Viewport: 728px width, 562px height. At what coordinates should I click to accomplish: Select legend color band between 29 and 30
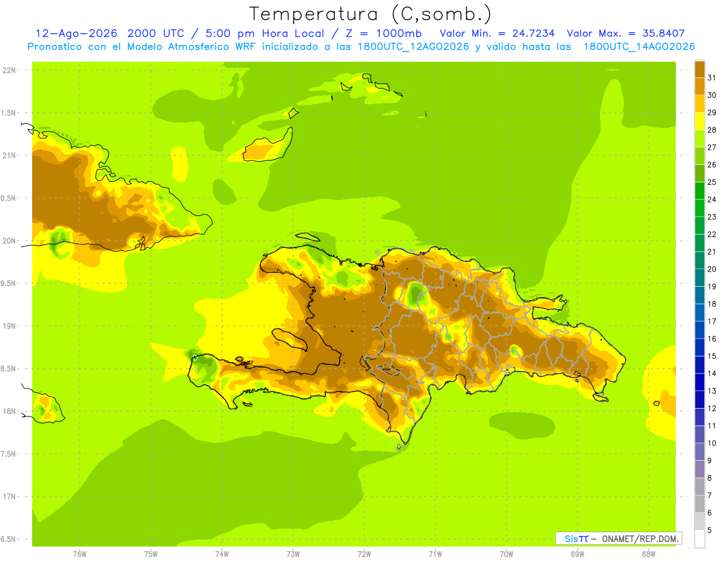pyautogui.click(x=699, y=104)
